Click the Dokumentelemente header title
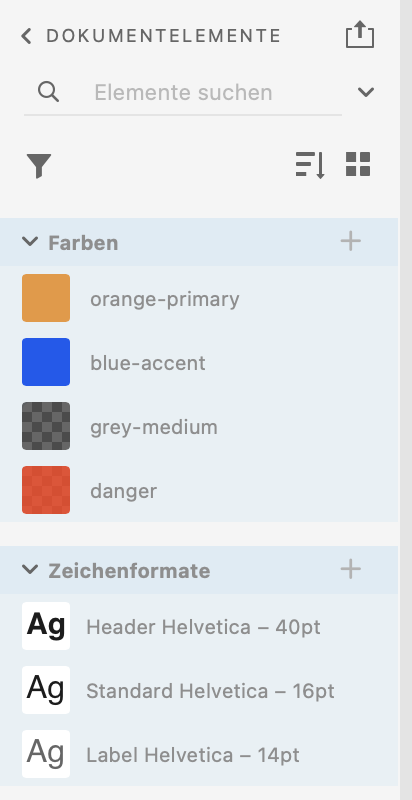Image resolution: width=412 pixels, height=800 pixels. tap(163, 36)
